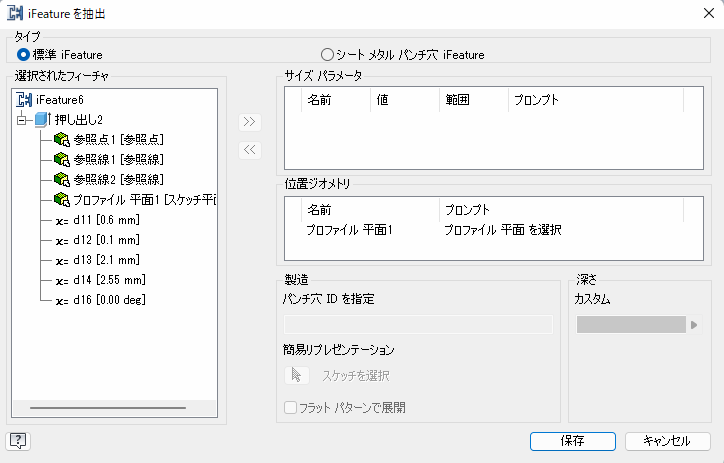The width and height of the screenshot is (724, 463).
Task: Click the 押し出し2 extrude feature icon
Action: [x=42, y=120]
